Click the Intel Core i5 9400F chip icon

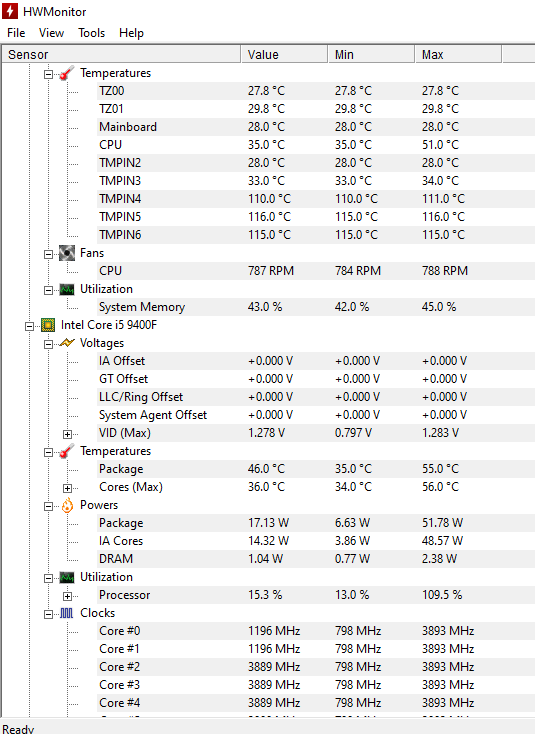(48, 325)
